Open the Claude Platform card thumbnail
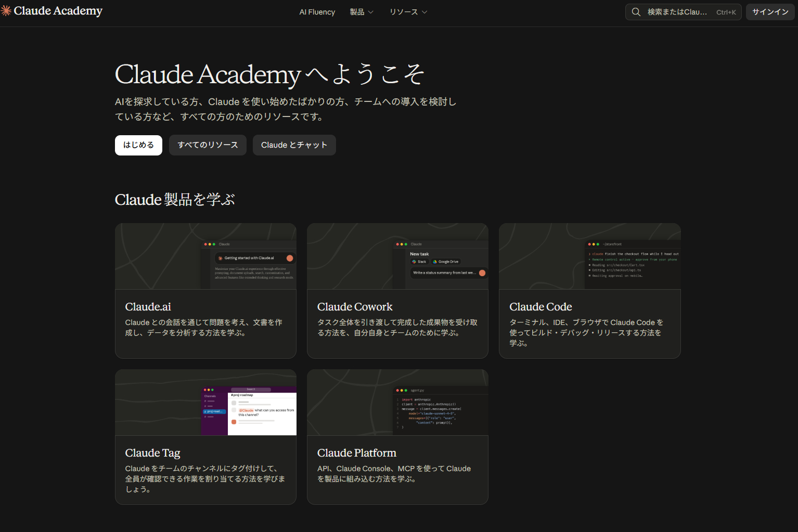 (397, 403)
